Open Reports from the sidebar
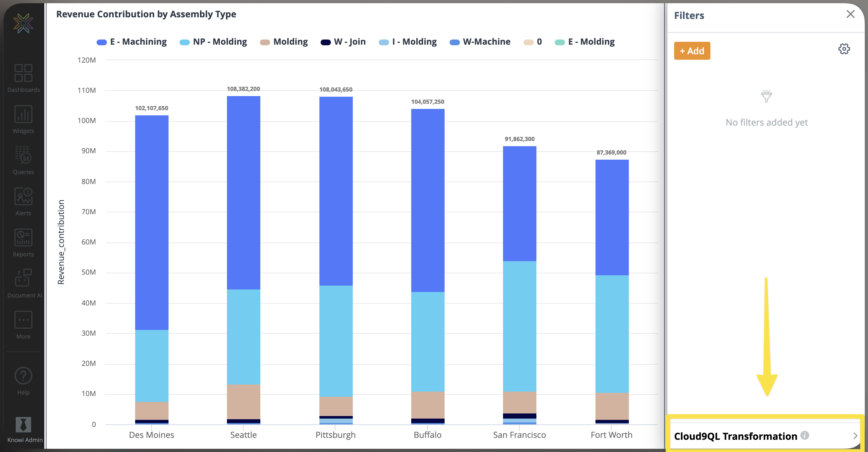 pos(23,243)
